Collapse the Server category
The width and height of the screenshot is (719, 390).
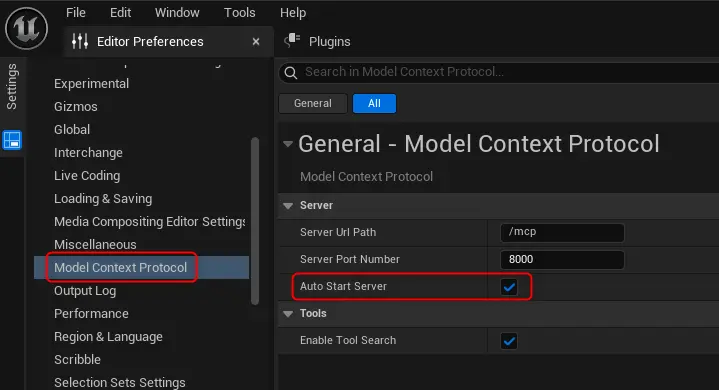coord(288,206)
